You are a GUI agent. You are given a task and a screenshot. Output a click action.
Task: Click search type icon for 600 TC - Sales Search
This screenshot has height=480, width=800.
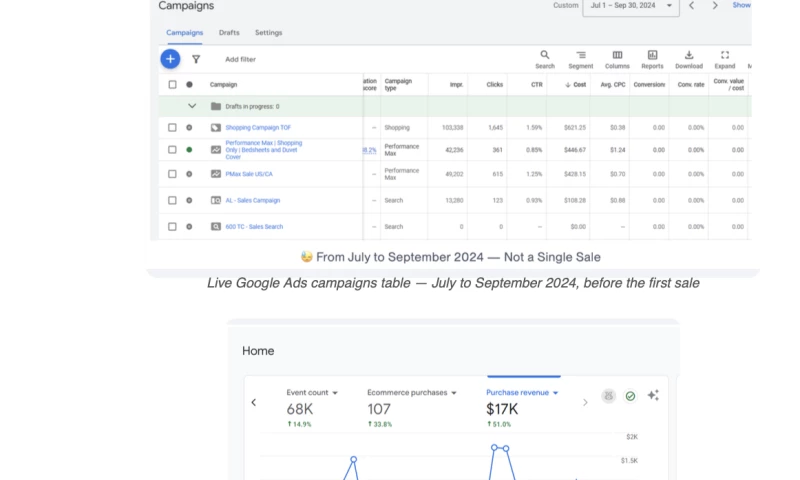pyautogui.click(x=216, y=226)
